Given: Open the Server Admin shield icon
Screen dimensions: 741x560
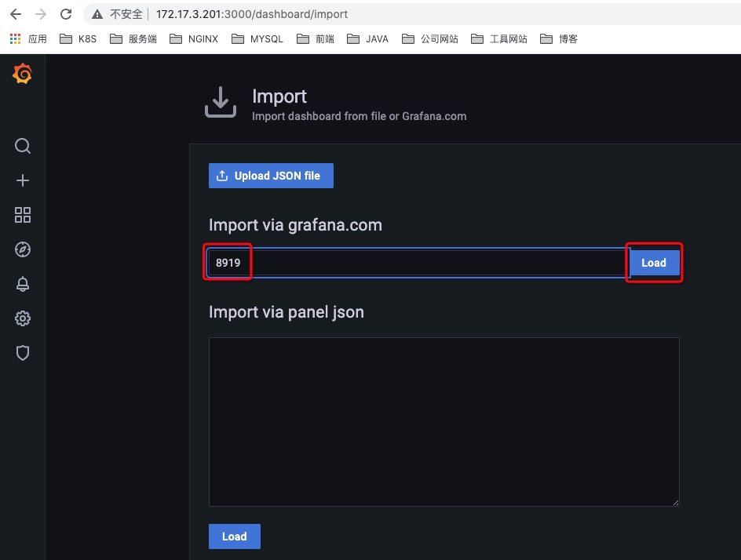Looking at the screenshot, I should (22, 353).
